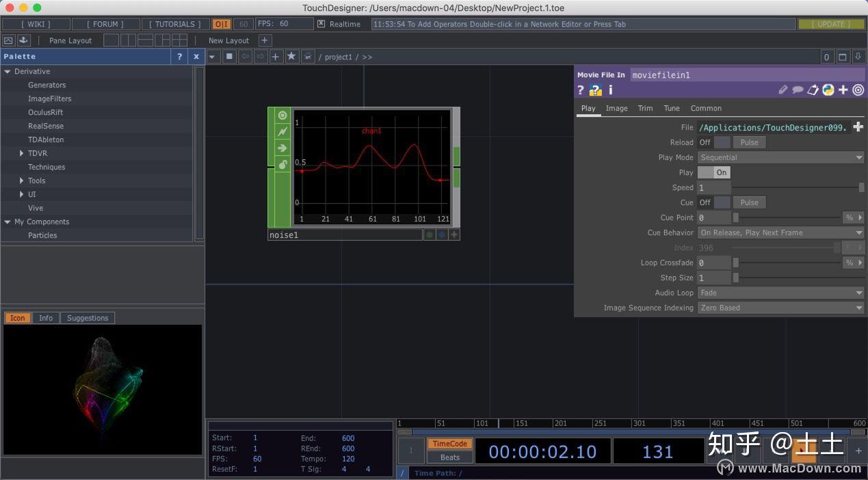Toggle the viewer active icon on noise1
868x480 pixels.
pos(282,116)
